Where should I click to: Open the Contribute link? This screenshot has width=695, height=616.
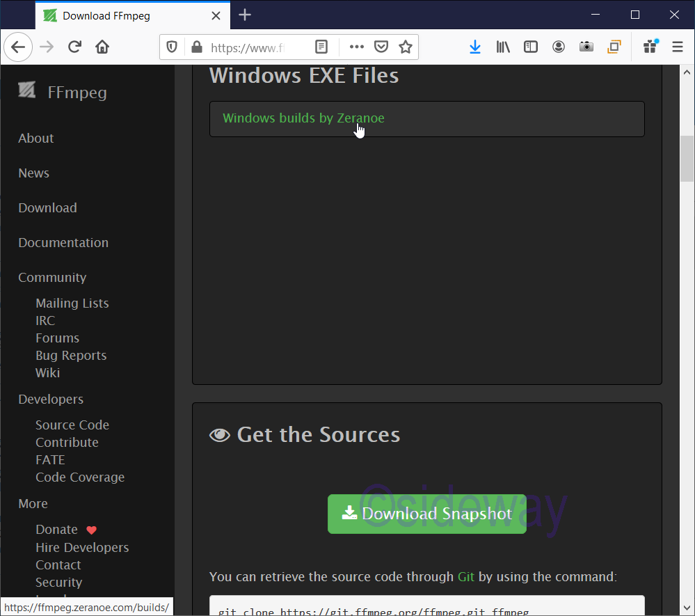(67, 443)
